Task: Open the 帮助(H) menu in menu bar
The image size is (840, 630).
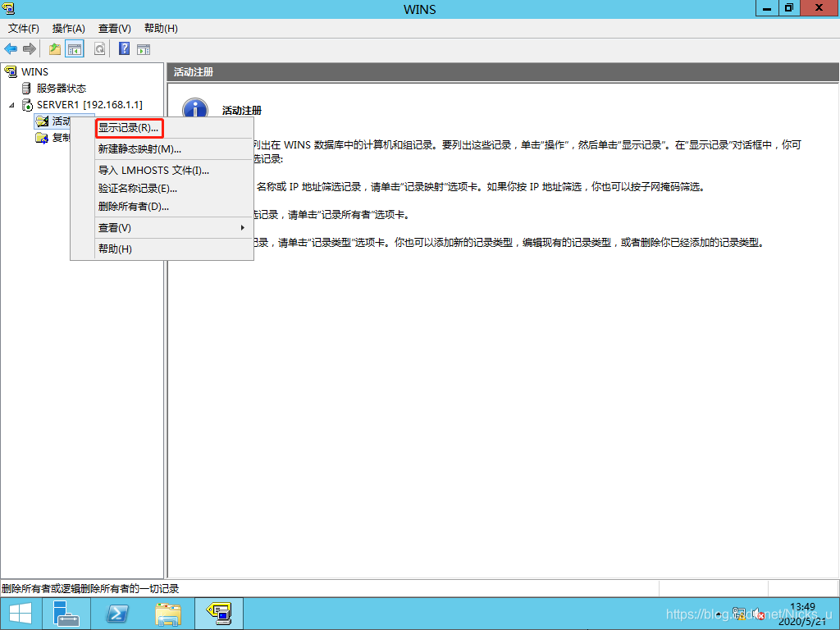Action: tap(162, 29)
